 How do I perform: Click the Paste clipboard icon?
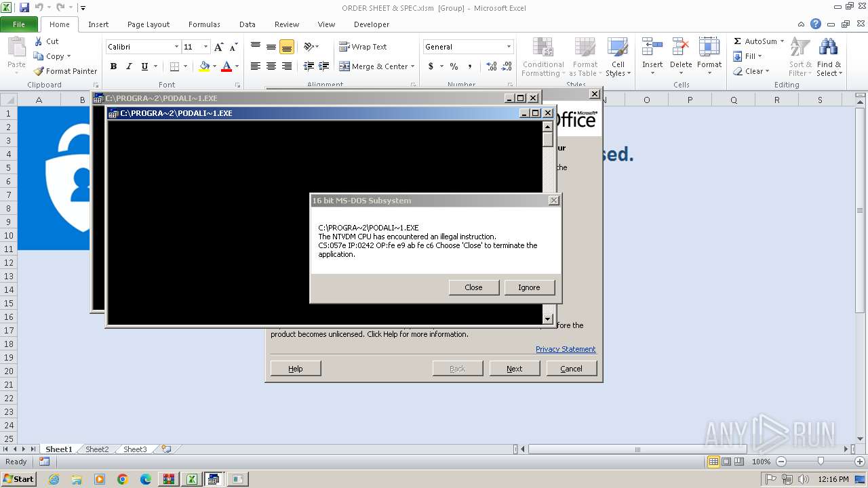tap(16, 47)
